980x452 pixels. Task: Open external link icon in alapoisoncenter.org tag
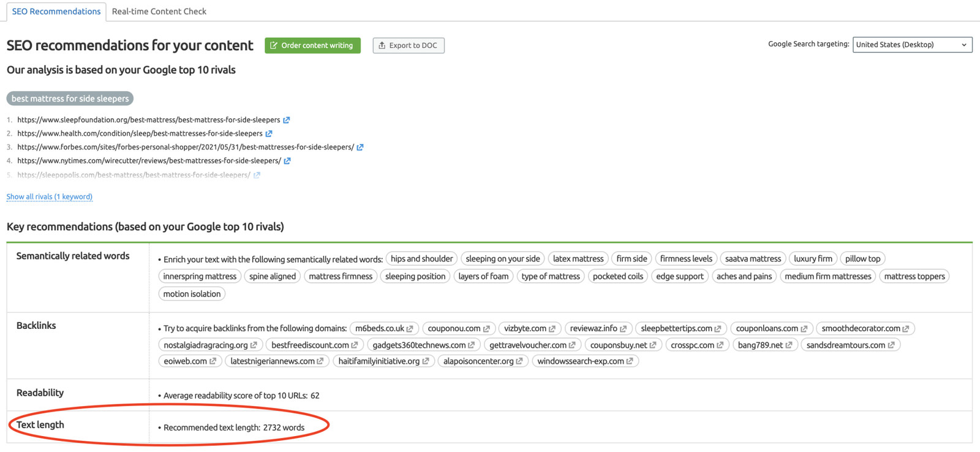[x=519, y=361]
